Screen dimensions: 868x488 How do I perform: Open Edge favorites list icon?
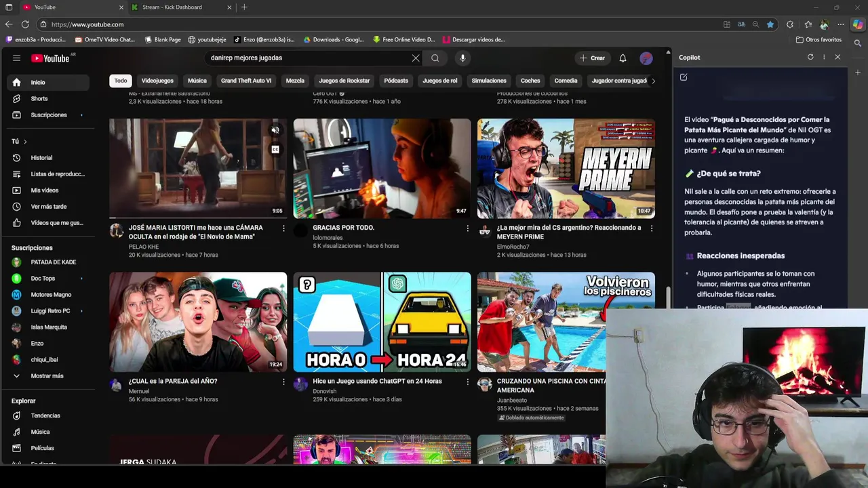(808, 24)
